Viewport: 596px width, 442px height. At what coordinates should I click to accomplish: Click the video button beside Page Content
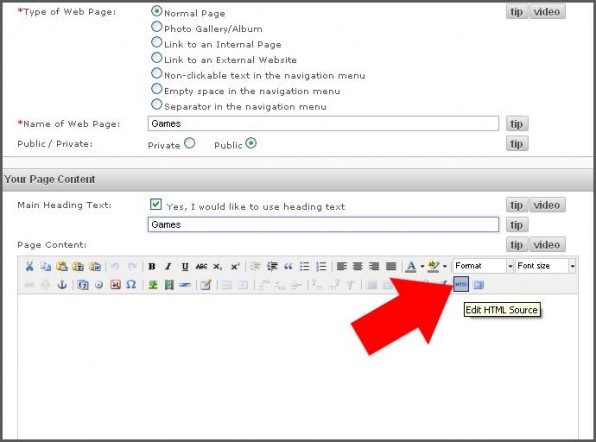pos(547,245)
